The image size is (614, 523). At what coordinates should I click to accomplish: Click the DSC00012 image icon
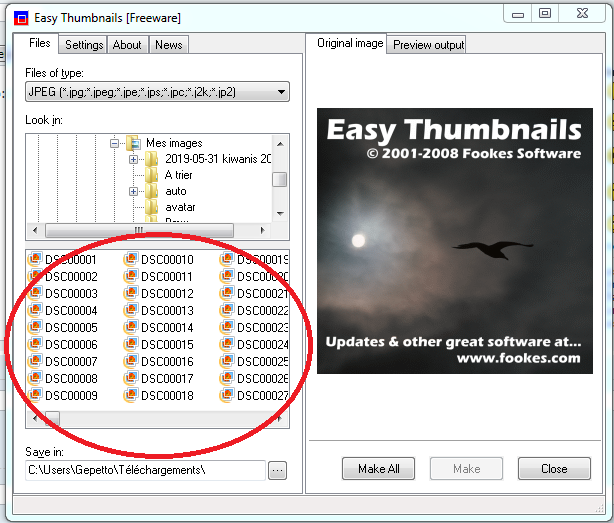pyautogui.click(x=130, y=293)
